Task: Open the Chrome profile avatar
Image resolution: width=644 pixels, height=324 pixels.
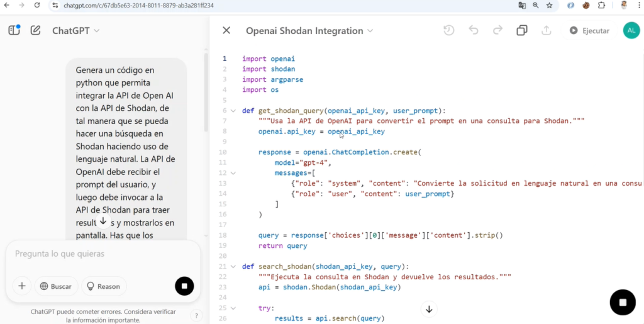Action: (x=623, y=5)
